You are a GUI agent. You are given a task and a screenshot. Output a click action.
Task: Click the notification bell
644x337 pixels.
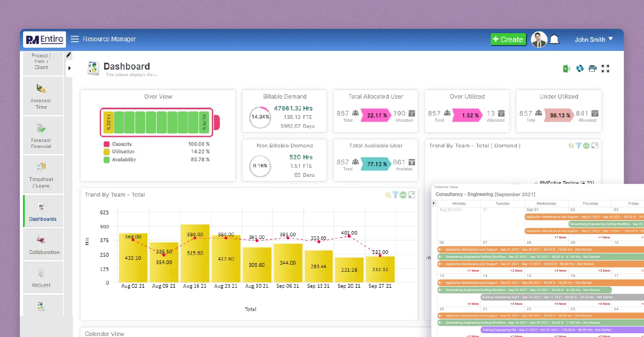(x=554, y=39)
